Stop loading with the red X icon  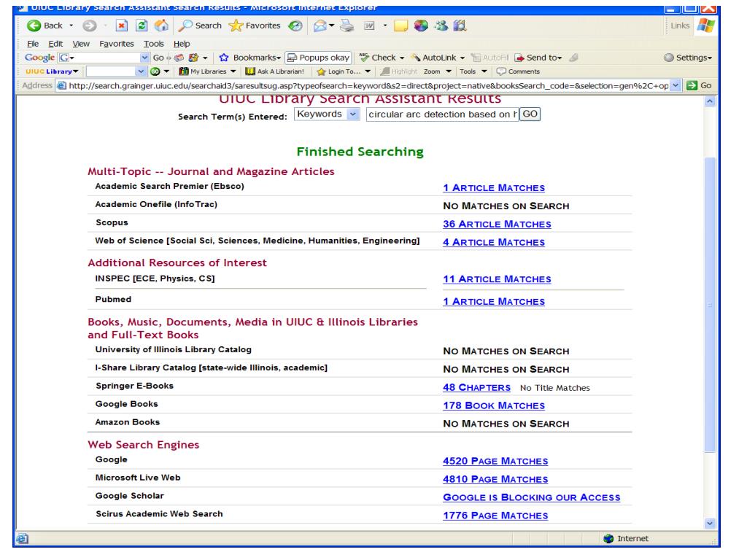point(122,26)
